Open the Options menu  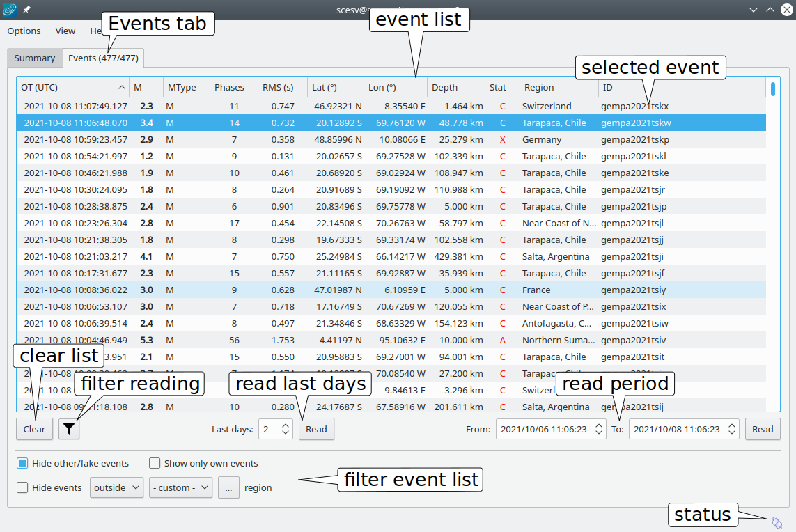24,31
